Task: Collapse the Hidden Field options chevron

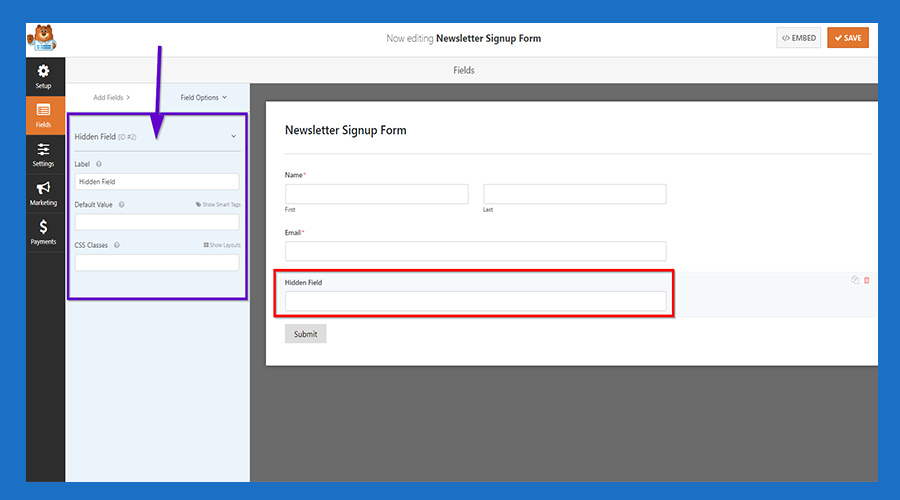Action: (233, 136)
